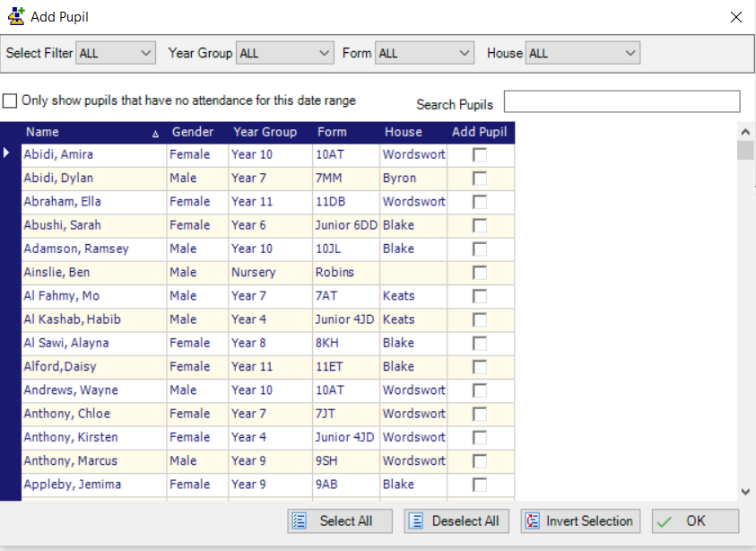Click the green checkmark icon beside OK

tap(665, 520)
